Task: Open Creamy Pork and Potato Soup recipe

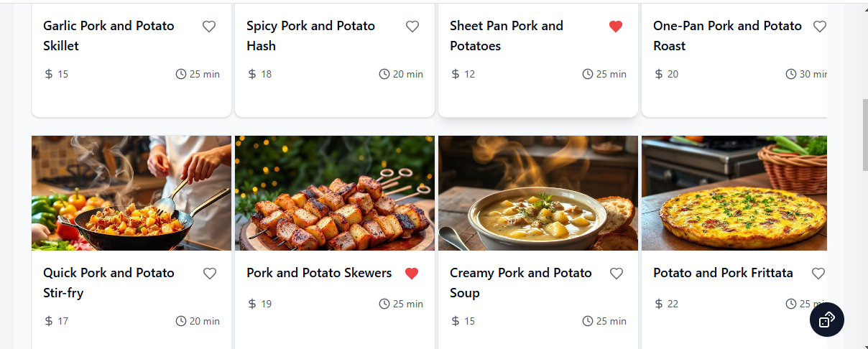Action: (521, 283)
